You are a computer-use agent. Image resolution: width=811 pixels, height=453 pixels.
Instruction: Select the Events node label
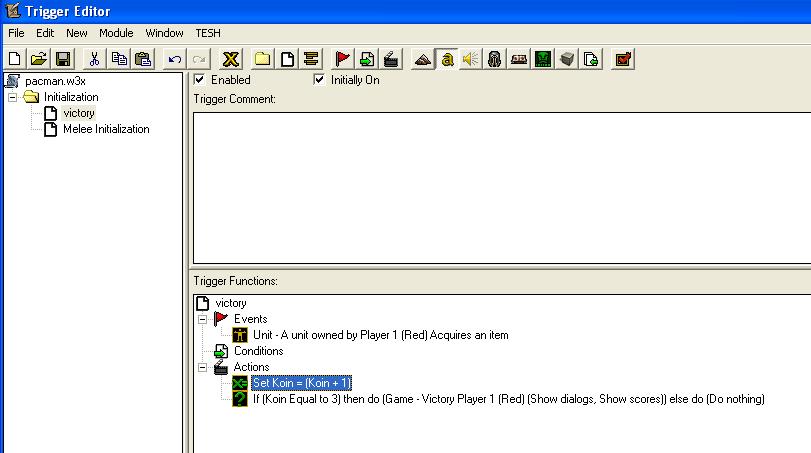(x=250, y=319)
